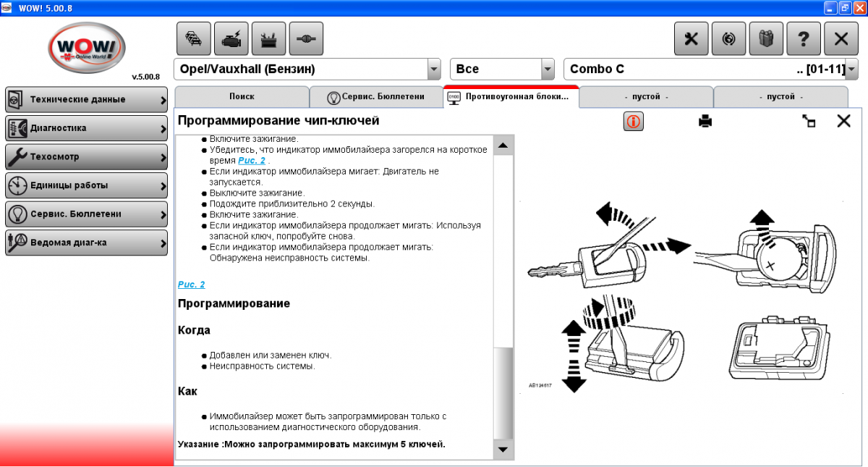Click the line Обнаружена неисправность системы.

click(290, 258)
